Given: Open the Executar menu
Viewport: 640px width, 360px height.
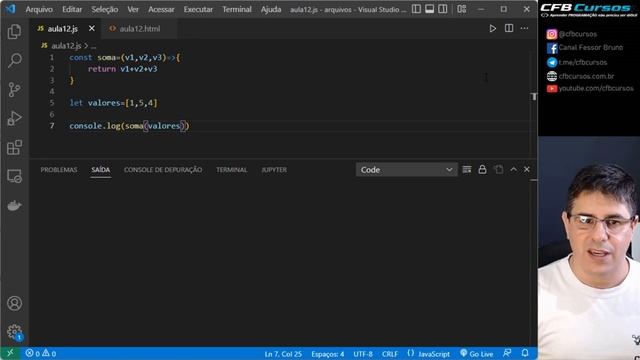Looking at the screenshot, I should (198, 9).
